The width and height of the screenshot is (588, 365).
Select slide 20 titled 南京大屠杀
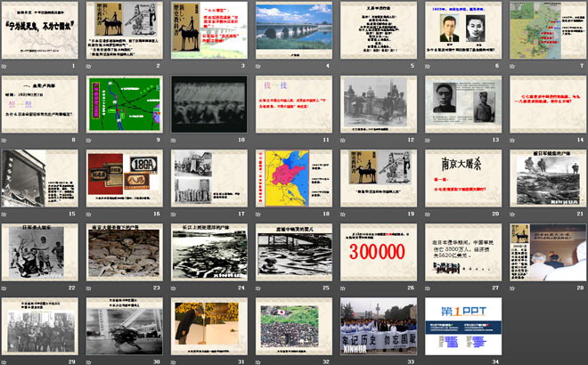click(x=463, y=178)
